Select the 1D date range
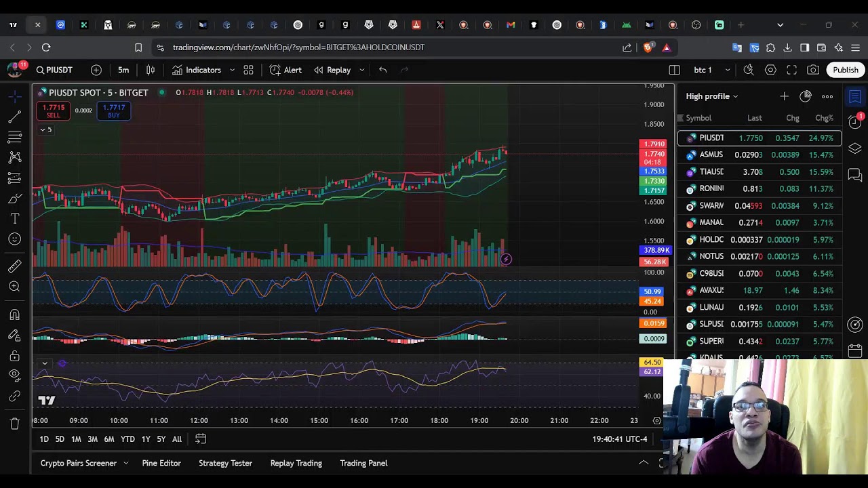868x488 pixels. pyautogui.click(x=44, y=439)
